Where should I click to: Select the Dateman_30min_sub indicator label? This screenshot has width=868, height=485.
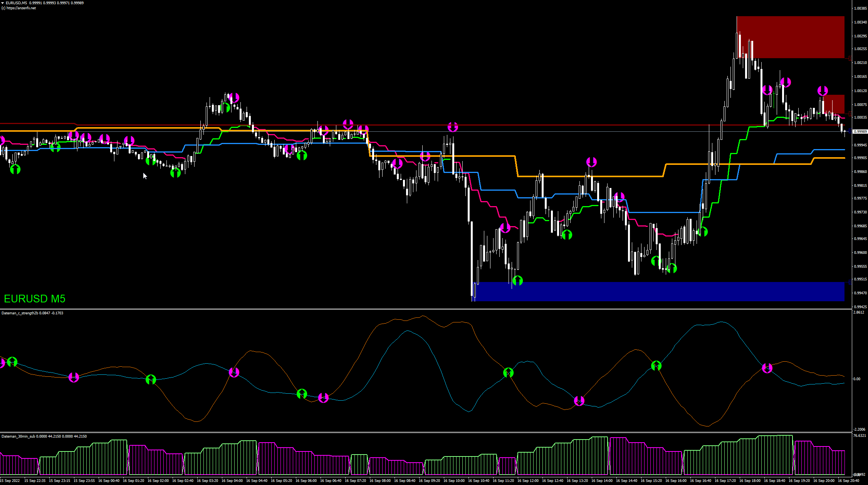coord(18,436)
